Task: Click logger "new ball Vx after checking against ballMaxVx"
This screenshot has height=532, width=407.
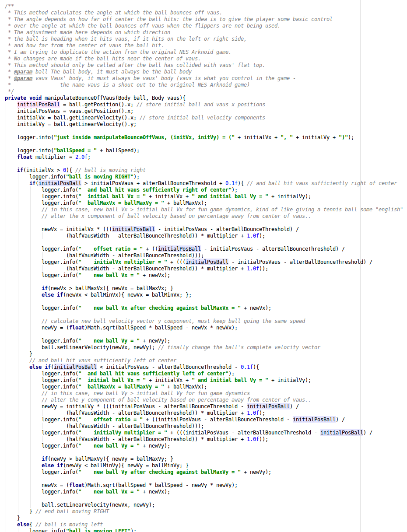Action: (x=156, y=308)
